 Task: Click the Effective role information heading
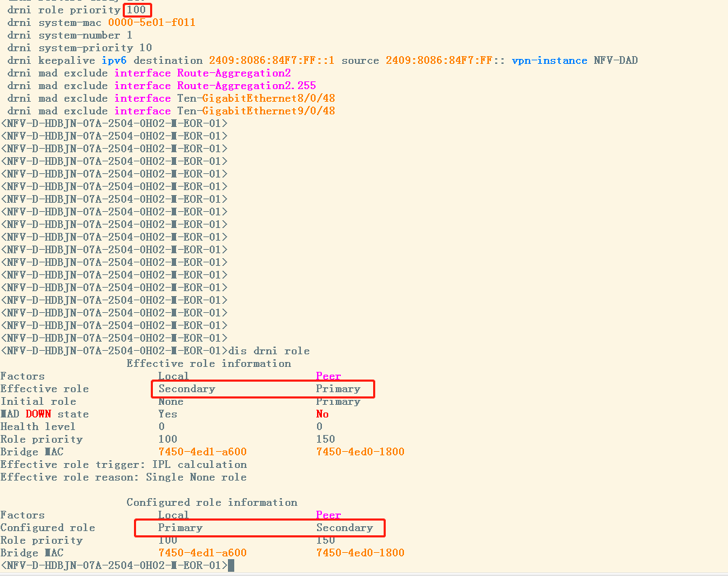pyautogui.click(x=209, y=363)
